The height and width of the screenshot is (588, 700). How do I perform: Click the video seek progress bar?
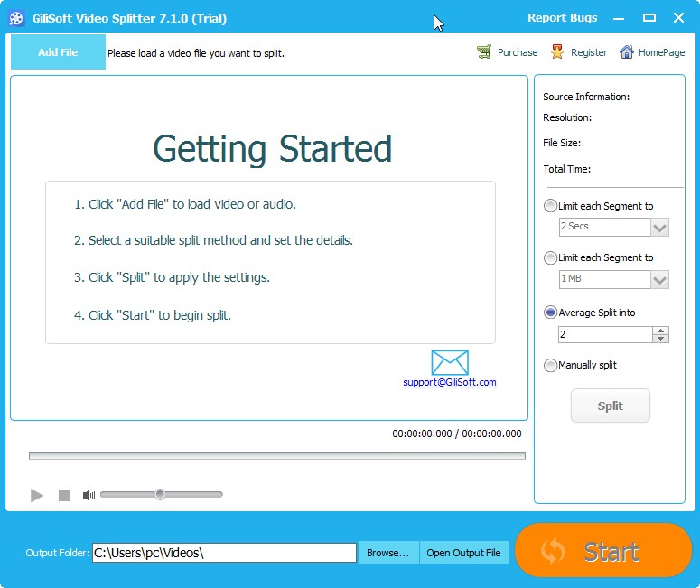pyautogui.click(x=276, y=455)
